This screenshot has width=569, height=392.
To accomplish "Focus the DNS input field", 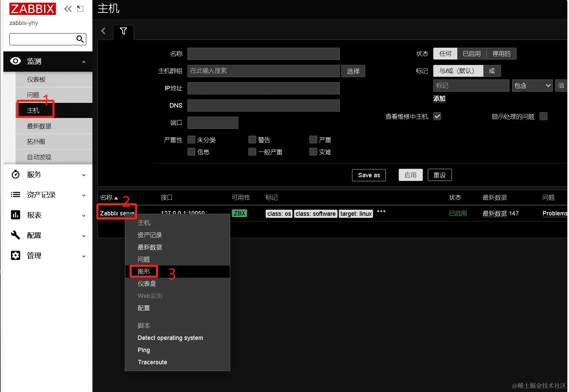I will tap(264, 106).
